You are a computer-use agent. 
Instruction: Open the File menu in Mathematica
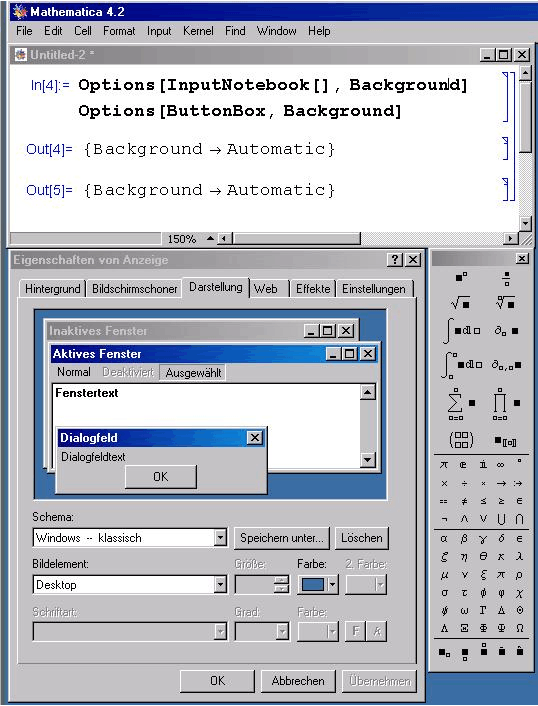[x=24, y=31]
